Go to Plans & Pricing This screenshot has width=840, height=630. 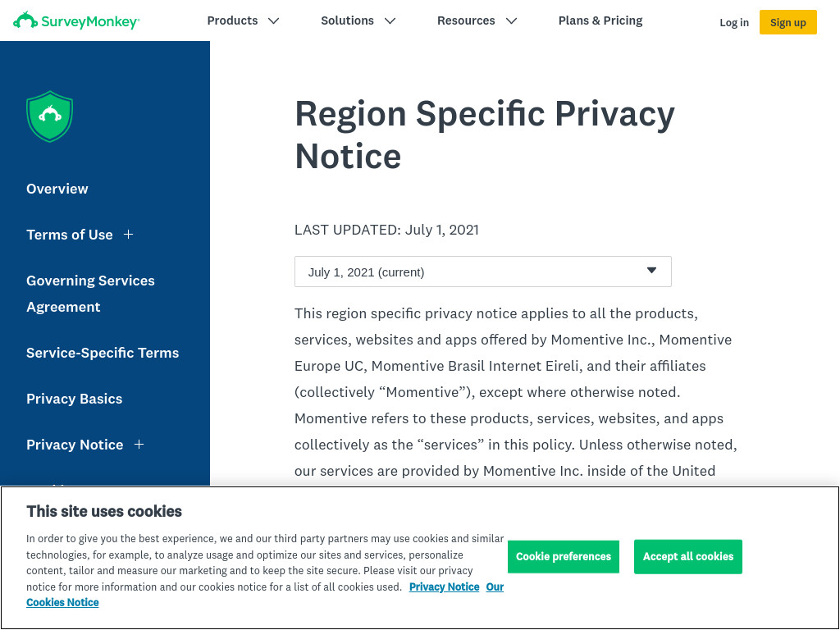click(600, 21)
